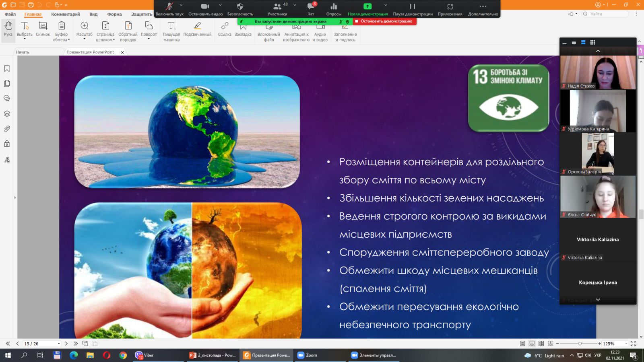This screenshot has height=362, width=644.
Task: Click the Пишущая машинка typewriter tool
Action: coord(171,31)
